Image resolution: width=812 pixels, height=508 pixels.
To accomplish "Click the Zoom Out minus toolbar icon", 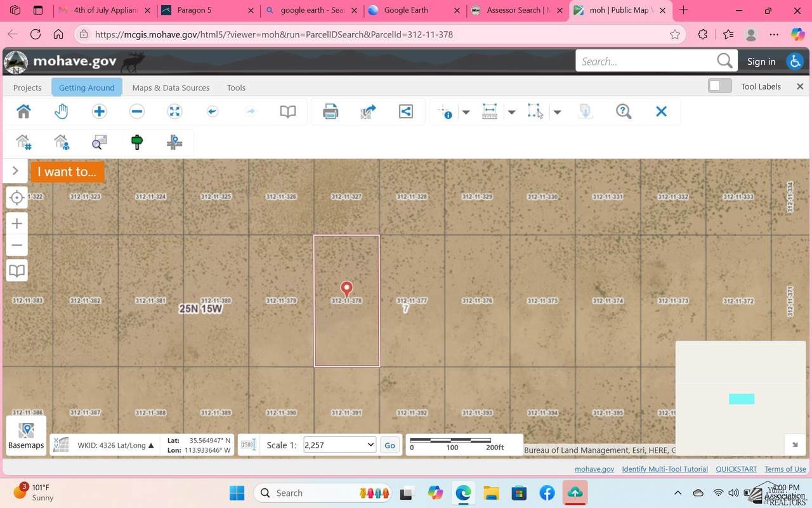I will [x=136, y=112].
